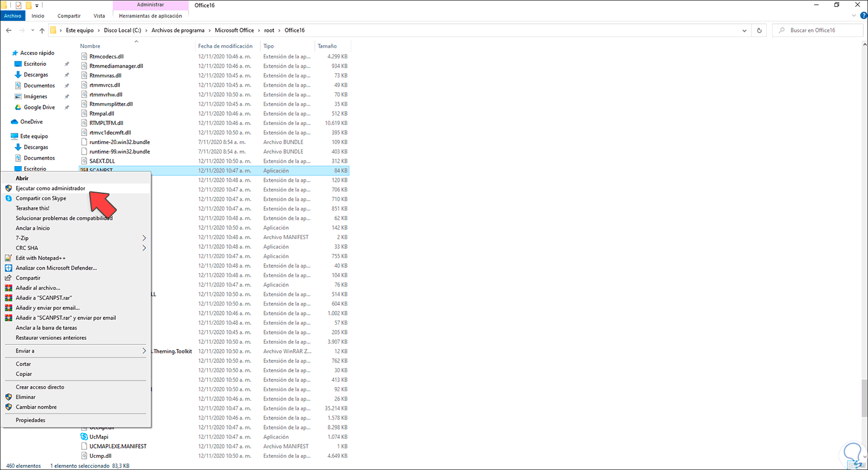Click the folder icon in the address bar
Viewport: 868px width, 470px height.
tap(54, 30)
